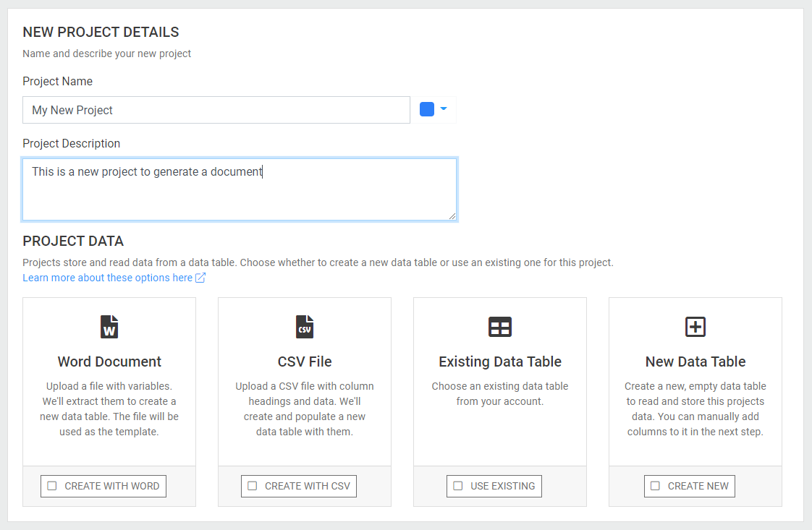Grab the description box resize handle
The image size is (812, 530).
[x=452, y=215]
